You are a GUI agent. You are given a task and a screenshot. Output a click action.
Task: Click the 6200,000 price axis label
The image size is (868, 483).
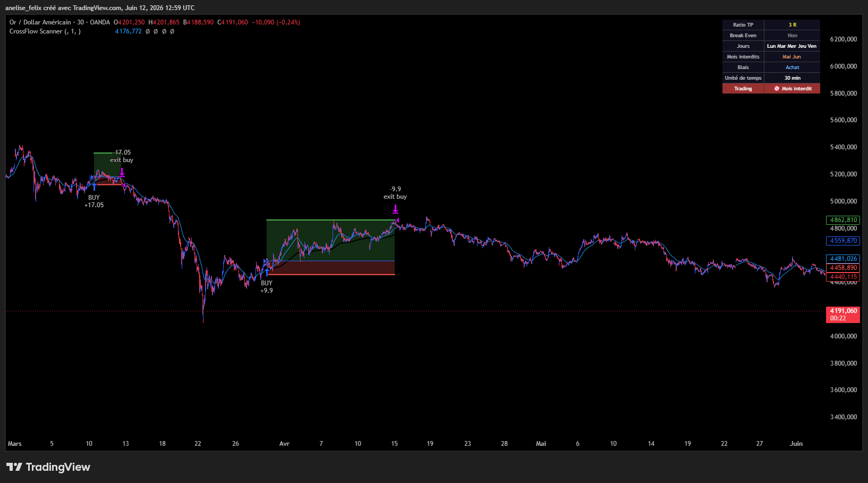point(844,39)
